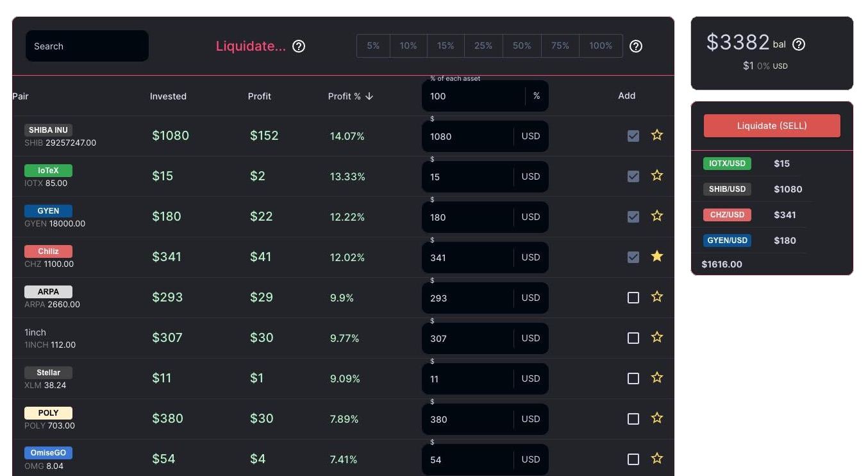
Task: Favorite SHIBA INU with the star icon
Action: pos(657,135)
